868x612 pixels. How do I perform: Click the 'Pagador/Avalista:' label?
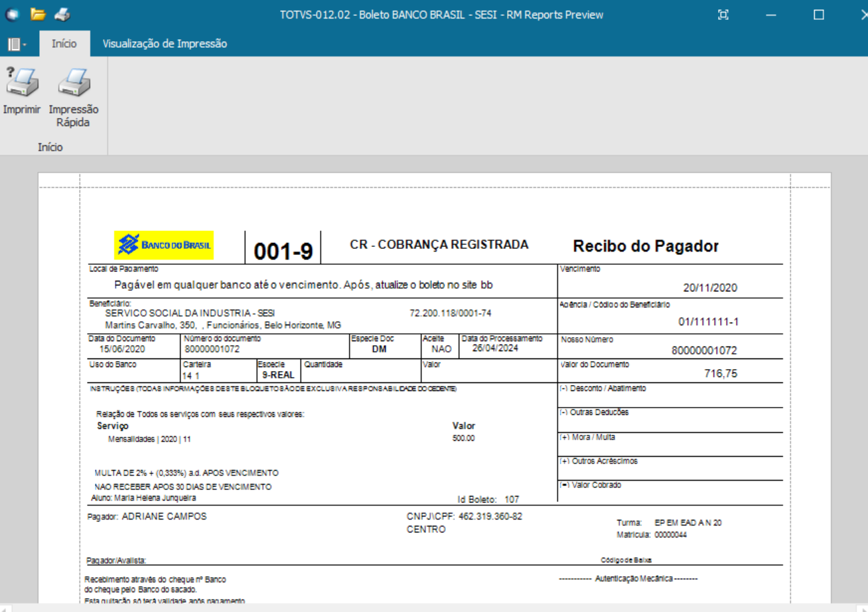pos(116,560)
